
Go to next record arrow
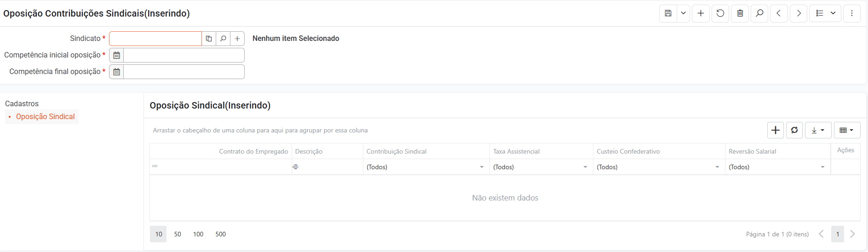pyautogui.click(x=799, y=13)
